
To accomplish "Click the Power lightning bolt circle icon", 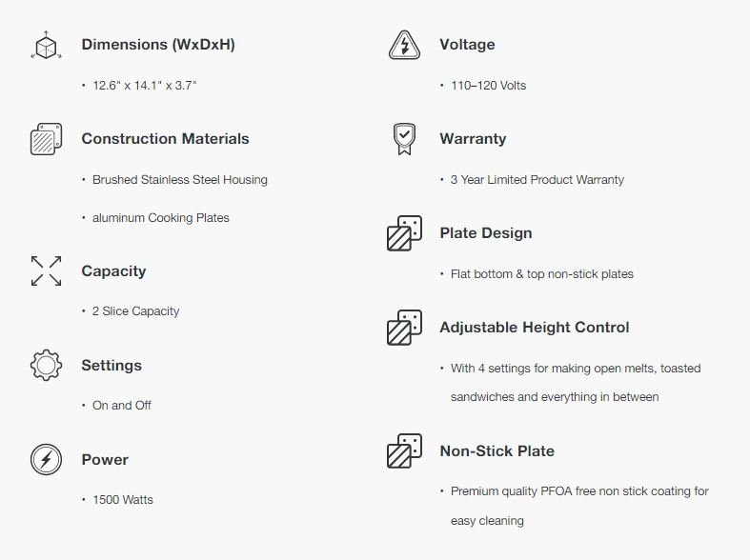I will click(x=46, y=459).
